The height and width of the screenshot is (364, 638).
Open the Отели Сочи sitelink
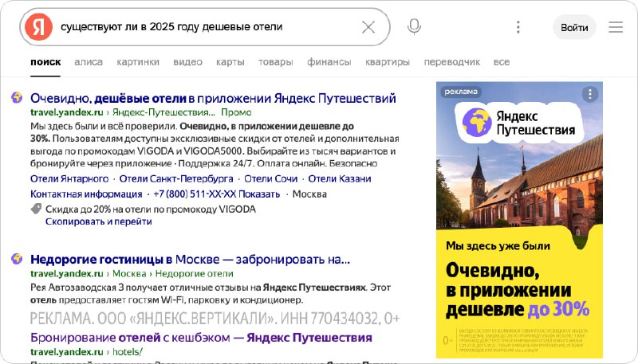(x=270, y=178)
